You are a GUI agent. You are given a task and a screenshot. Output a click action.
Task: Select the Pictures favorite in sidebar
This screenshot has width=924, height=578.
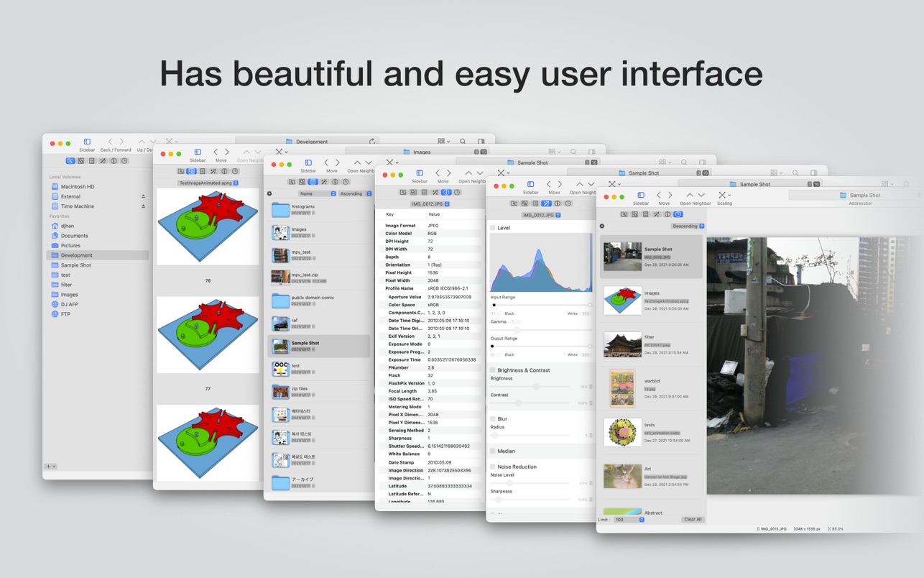pyautogui.click(x=70, y=245)
